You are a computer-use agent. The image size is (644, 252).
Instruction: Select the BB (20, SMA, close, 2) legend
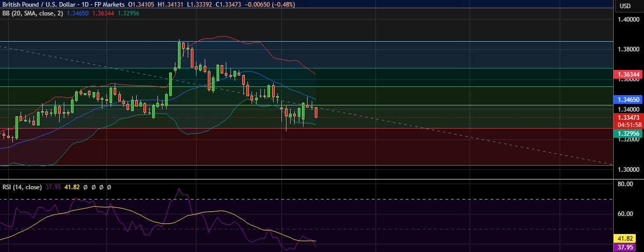[32, 13]
